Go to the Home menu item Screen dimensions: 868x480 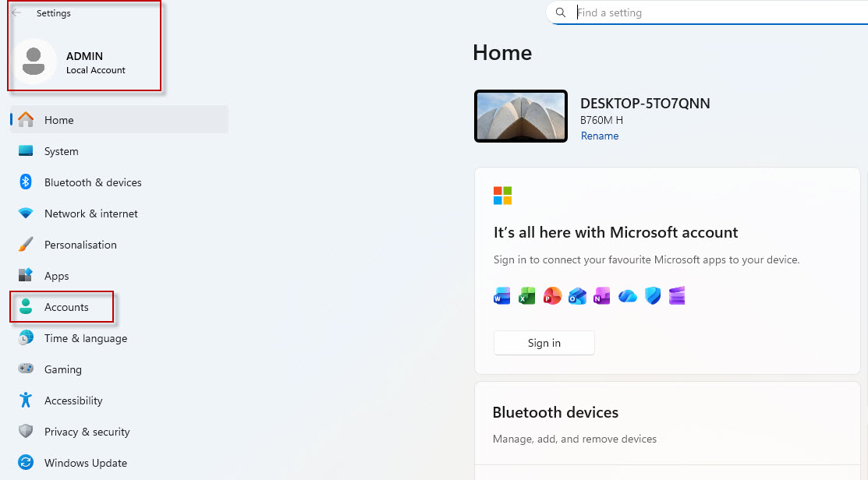coord(119,119)
